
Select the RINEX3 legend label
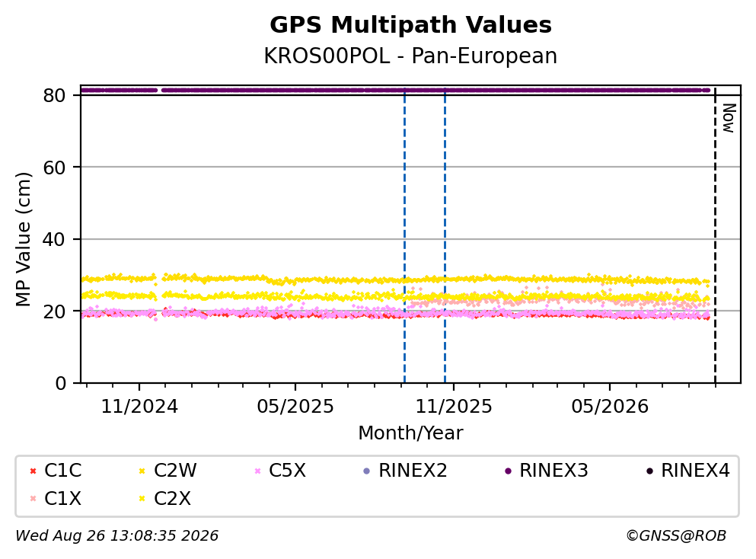click(553, 470)
